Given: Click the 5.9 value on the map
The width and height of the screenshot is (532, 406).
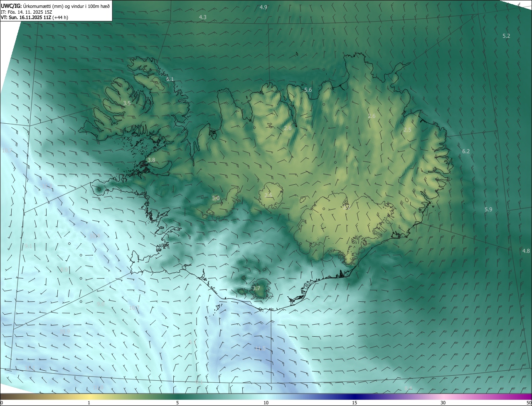Looking at the screenshot, I should pos(488,210).
